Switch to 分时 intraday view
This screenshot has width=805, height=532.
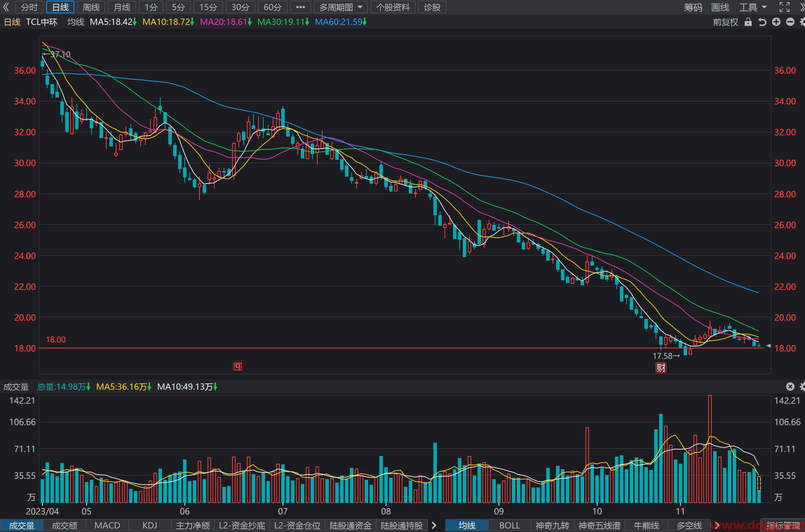[29, 7]
